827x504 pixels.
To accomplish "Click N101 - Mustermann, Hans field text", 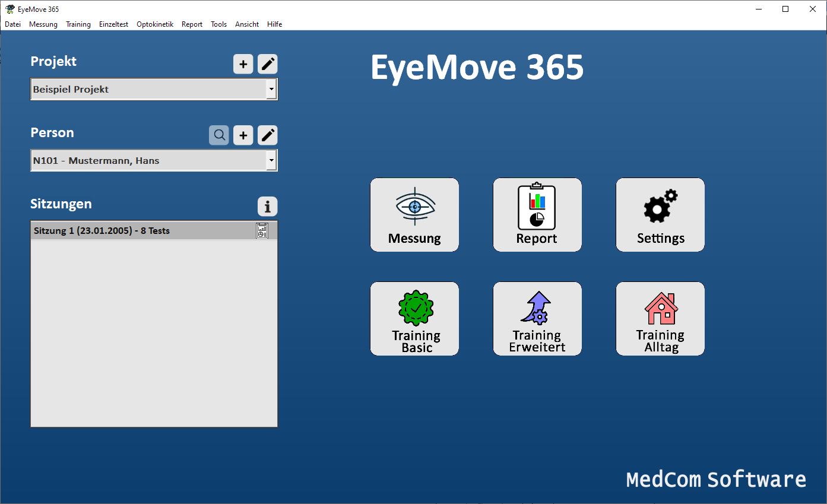I will coord(96,161).
